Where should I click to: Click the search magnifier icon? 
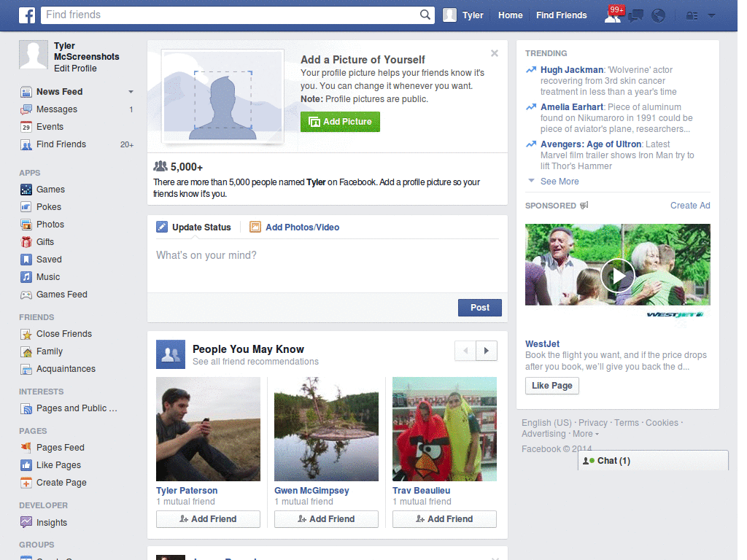(x=425, y=15)
